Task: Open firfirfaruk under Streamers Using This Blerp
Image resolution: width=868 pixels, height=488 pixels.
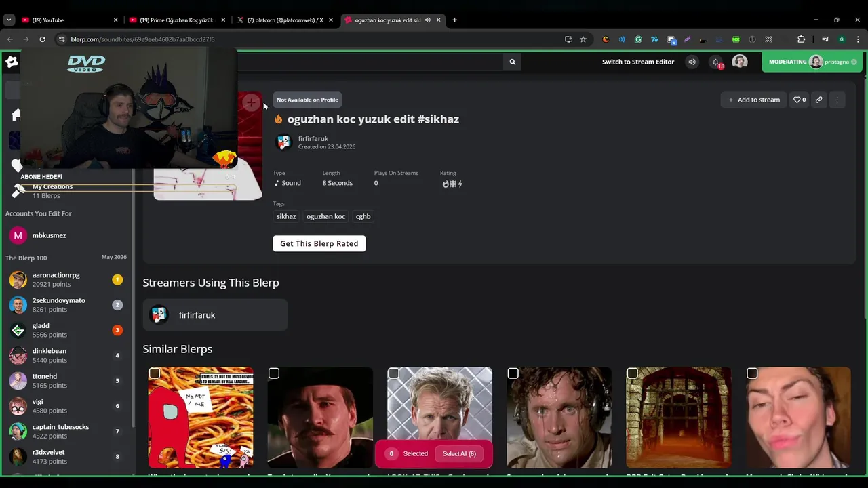Action: coord(215,315)
